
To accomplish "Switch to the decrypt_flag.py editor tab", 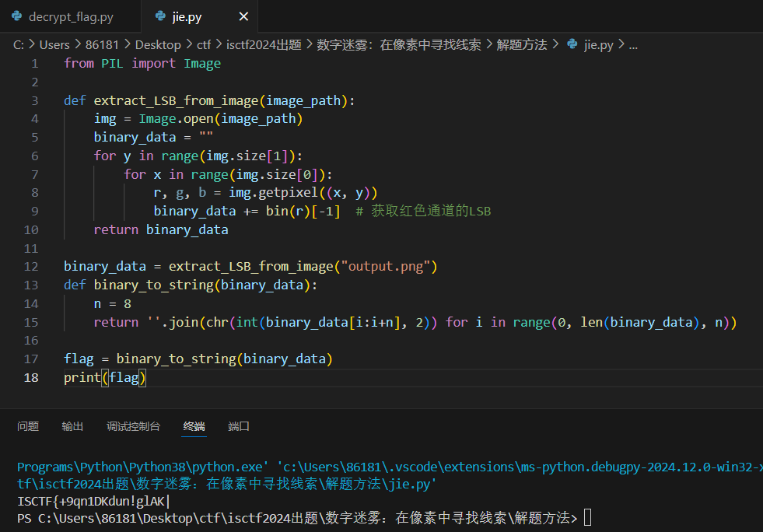I will point(71,17).
